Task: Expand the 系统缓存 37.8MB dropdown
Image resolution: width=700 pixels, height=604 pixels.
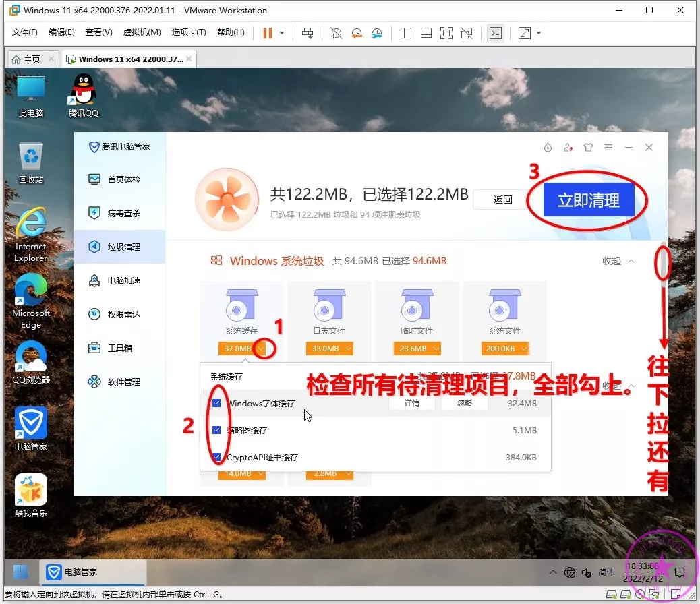Action: tap(262, 349)
